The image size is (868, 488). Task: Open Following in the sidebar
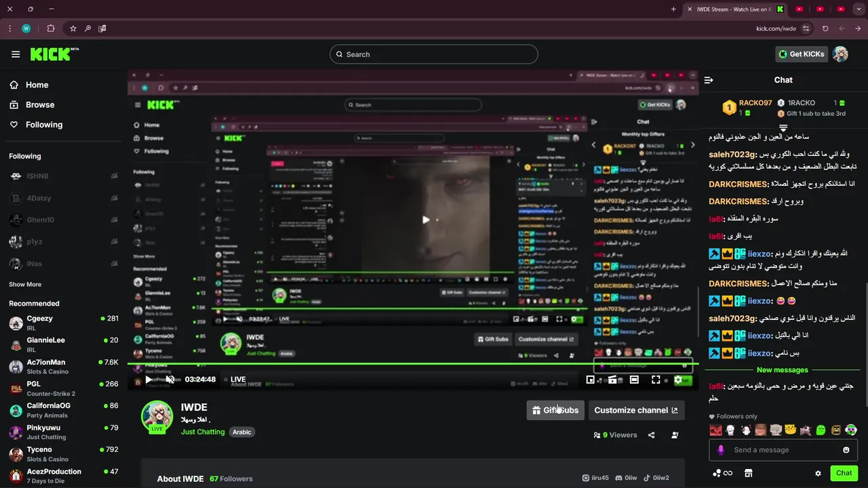36,125
